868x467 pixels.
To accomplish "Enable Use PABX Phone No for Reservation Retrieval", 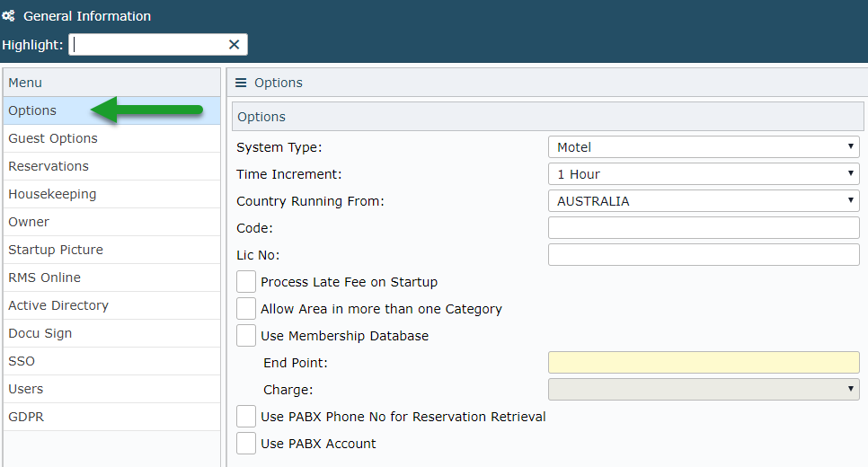I will [x=246, y=417].
